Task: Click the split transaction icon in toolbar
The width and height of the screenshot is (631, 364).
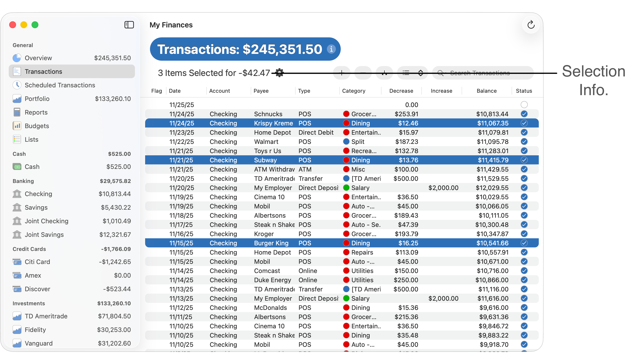Action: click(x=384, y=73)
